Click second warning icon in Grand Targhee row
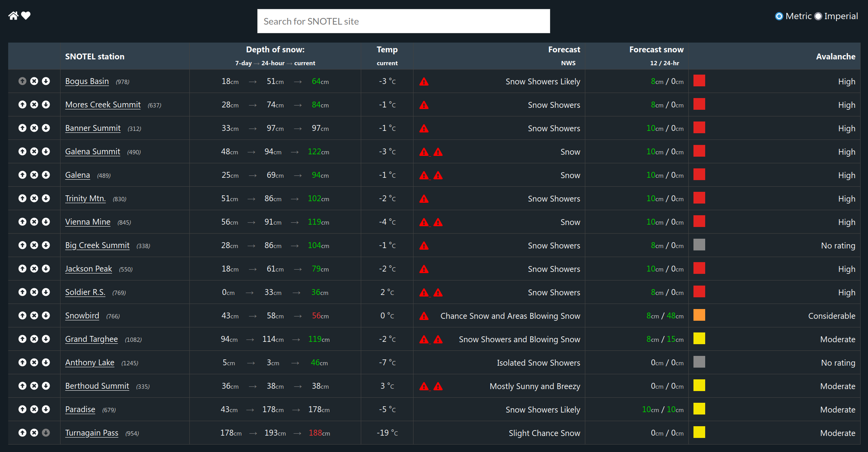Screen dimensions: 868x452 tap(438, 339)
